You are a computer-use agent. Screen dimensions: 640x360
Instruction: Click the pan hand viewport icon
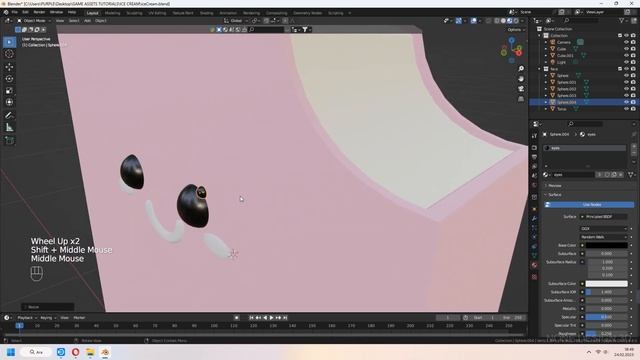(x=521, y=79)
